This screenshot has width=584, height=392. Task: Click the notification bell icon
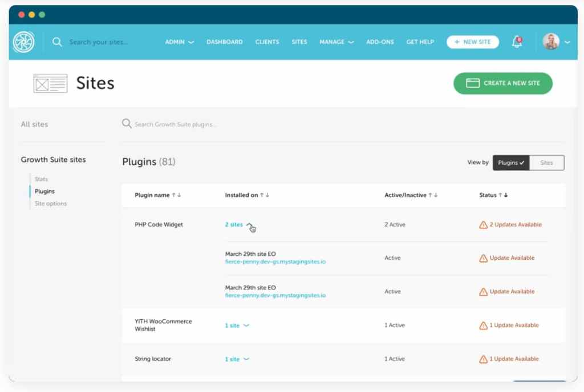click(516, 42)
